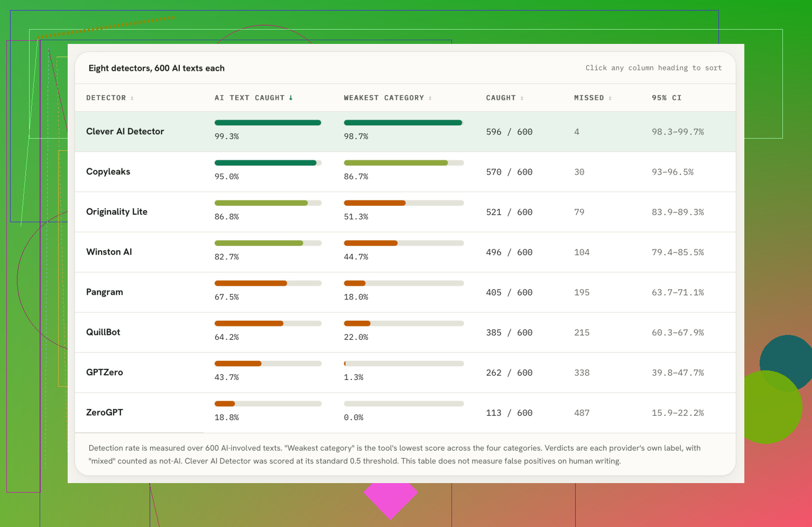Select the Pangram row name

(105, 292)
